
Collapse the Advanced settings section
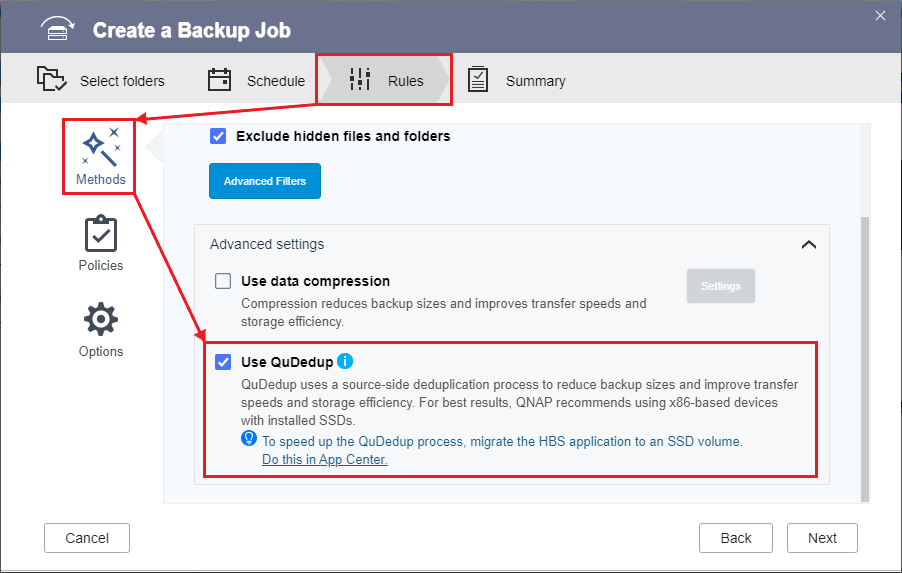(809, 245)
